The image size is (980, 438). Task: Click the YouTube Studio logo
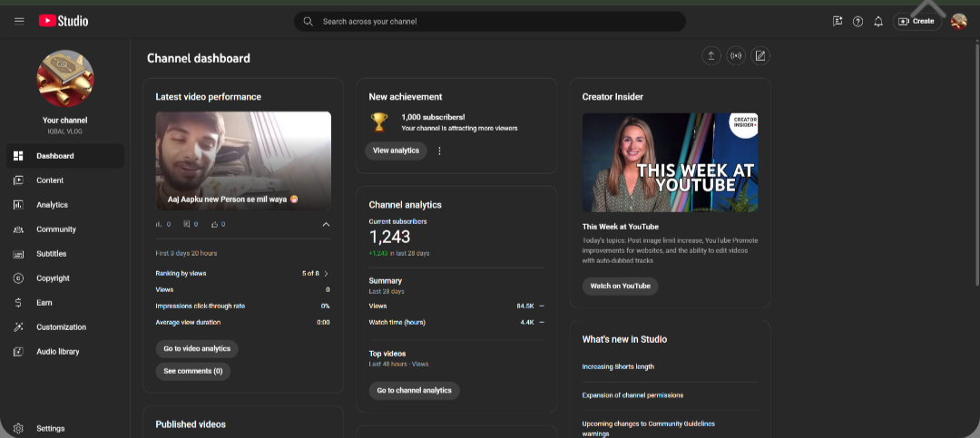[64, 21]
